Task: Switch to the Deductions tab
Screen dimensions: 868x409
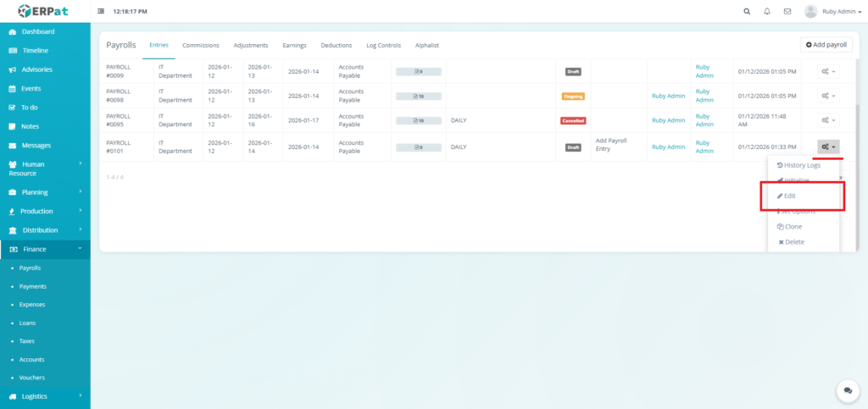Action: pyautogui.click(x=336, y=45)
